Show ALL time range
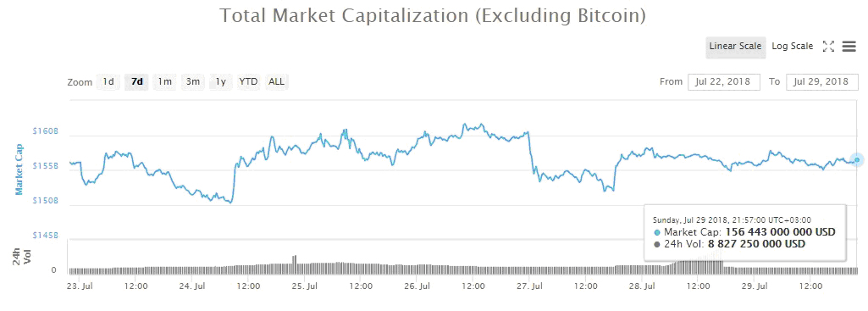 [276, 82]
